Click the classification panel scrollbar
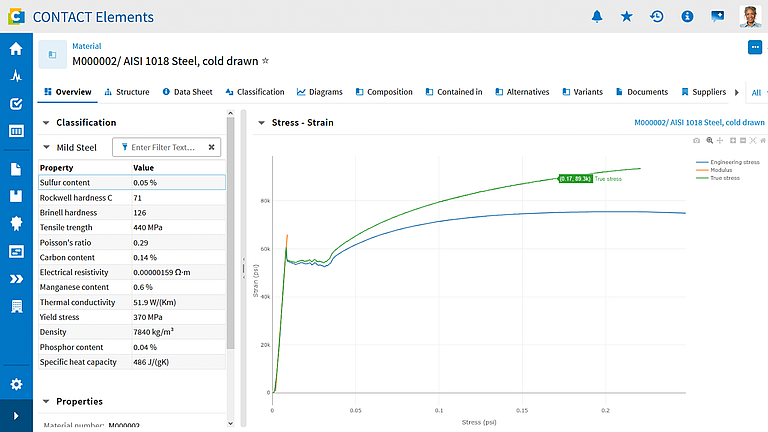The width and height of the screenshot is (768, 432). point(231,234)
